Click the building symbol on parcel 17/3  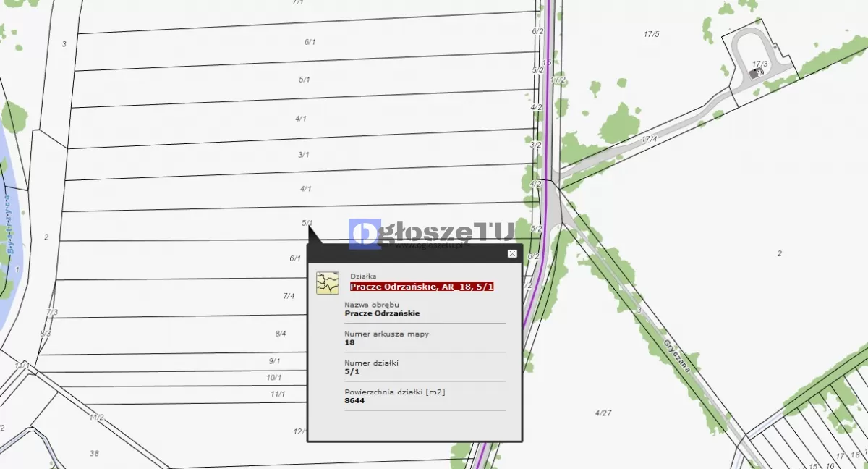click(756, 73)
